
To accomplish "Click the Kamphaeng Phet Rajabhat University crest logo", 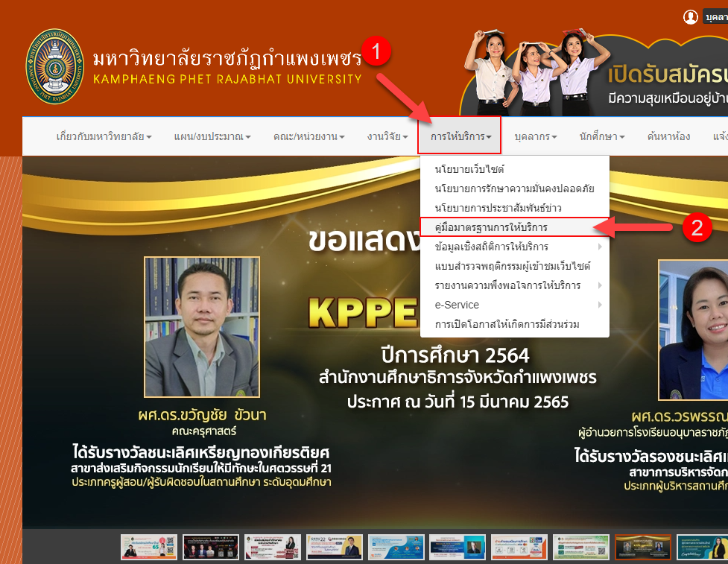I will pos(55,66).
